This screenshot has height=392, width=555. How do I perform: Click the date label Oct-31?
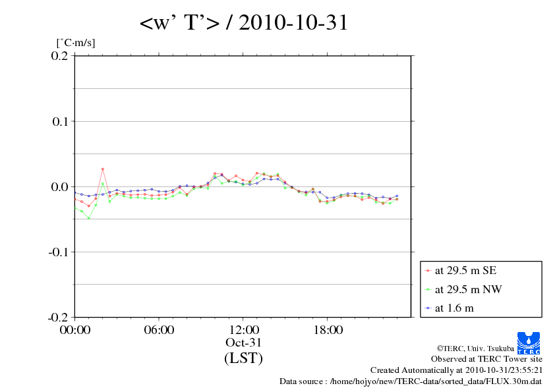pyautogui.click(x=243, y=343)
